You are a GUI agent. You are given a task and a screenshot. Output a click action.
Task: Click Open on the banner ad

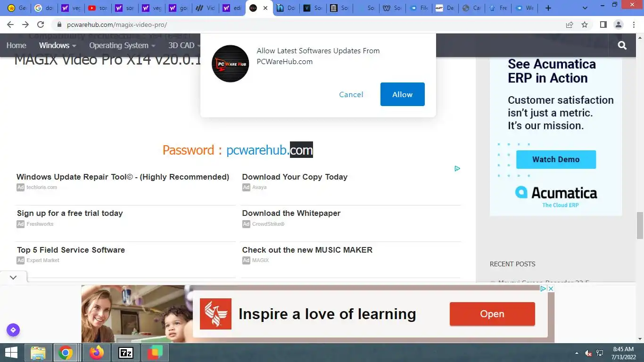pos(492,314)
